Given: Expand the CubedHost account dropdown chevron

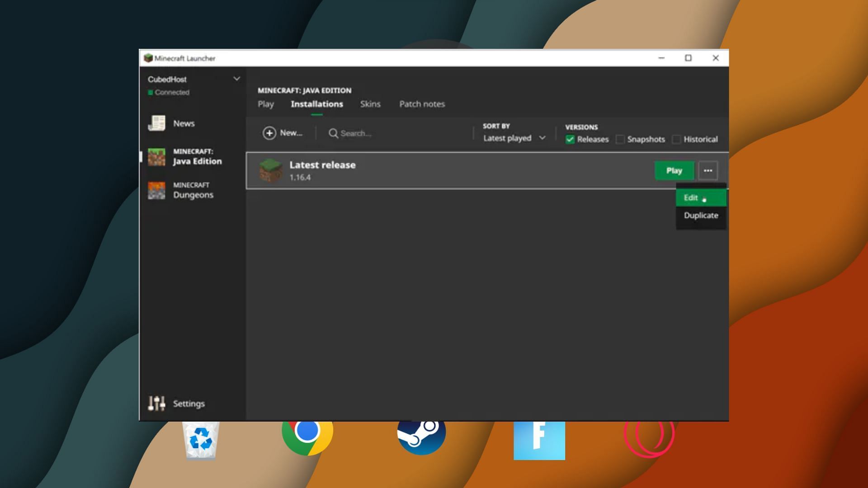Looking at the screenshot, I should pyautogui.click(x=236, y=79).
